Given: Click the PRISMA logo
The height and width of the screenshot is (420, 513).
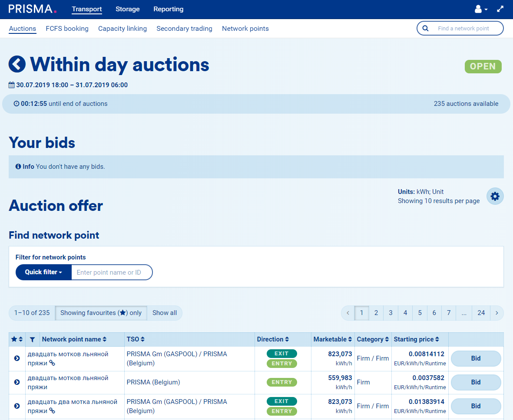Looking at the screenshot, I should (x=33, y=9).
